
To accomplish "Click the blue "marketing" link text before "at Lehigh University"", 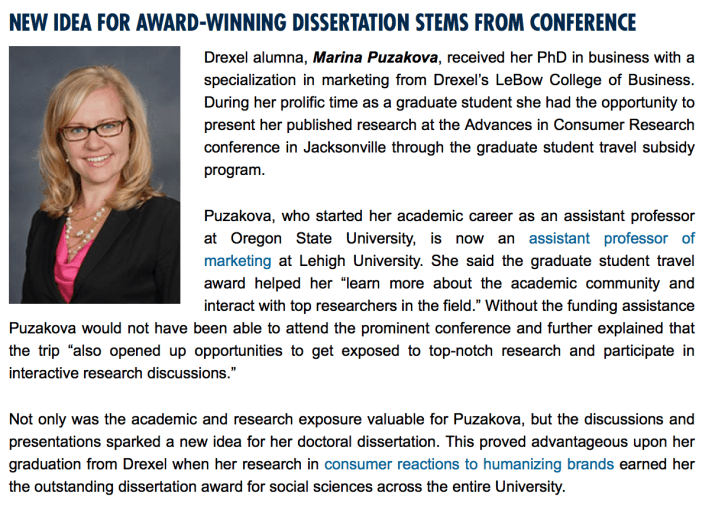I will pos(237,261).
